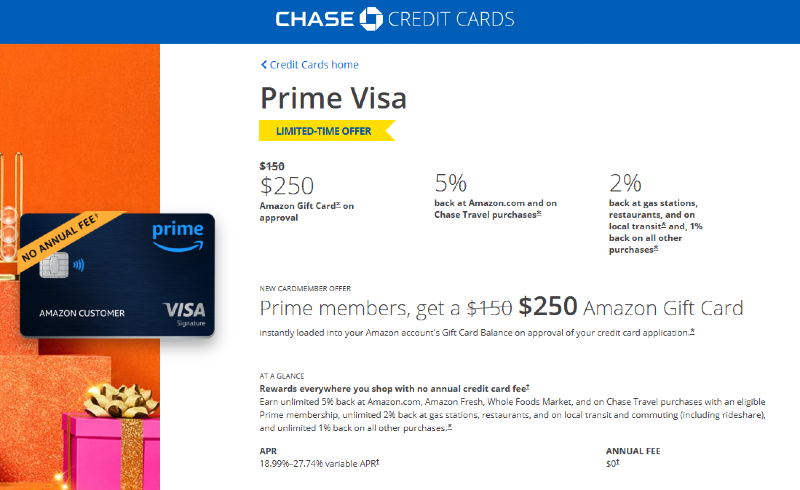The image size is (800, 490).
Task: Open footnote after credit card application sentence
Action: (692, 331)
